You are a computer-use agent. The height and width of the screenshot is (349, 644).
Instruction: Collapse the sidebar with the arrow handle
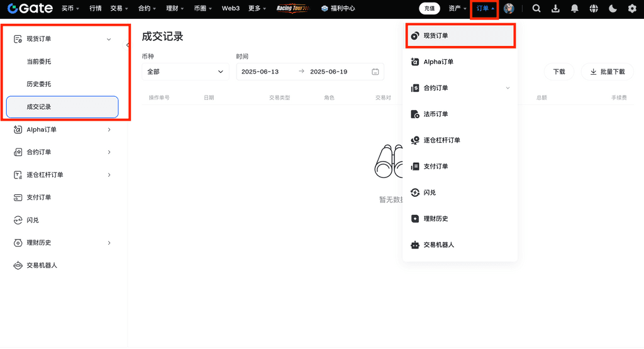tap(128, 45)
